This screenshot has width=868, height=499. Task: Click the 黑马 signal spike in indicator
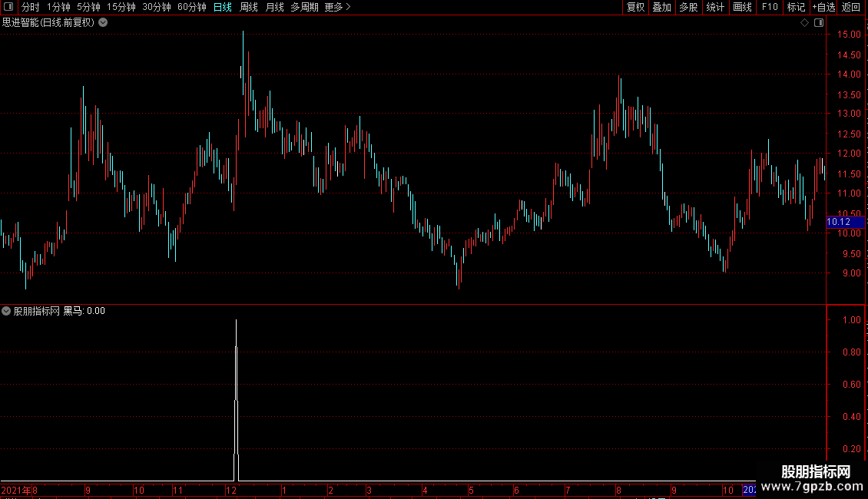[237, 400]
